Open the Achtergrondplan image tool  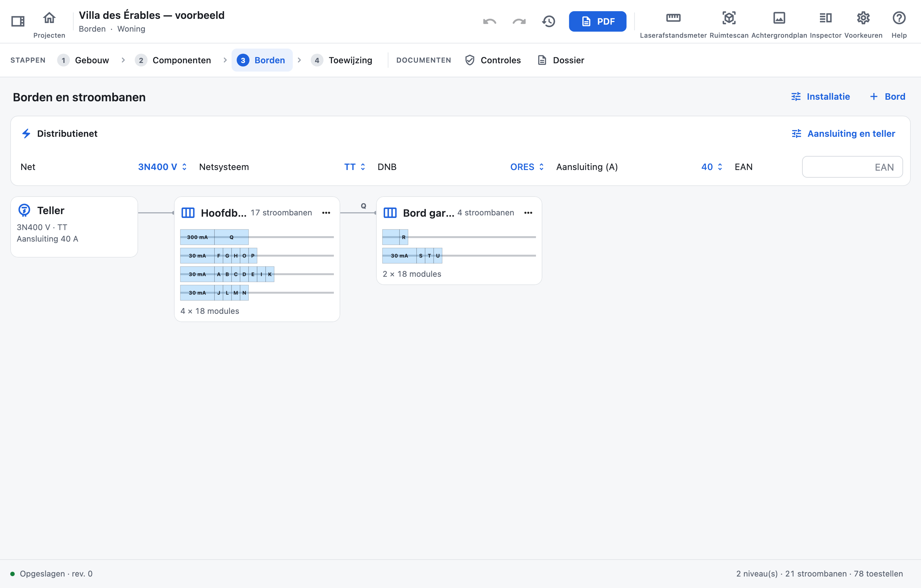(779, 25)
